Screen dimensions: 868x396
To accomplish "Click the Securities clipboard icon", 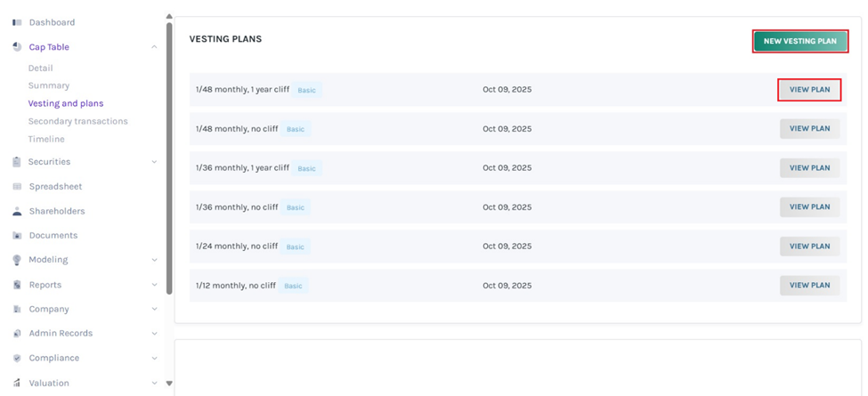I will click(x=17, y=162).
